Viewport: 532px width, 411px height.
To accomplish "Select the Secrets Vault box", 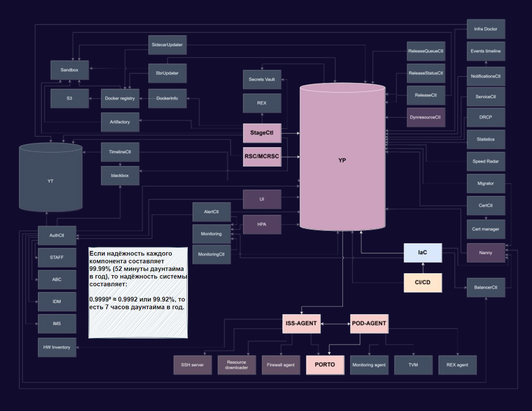I will click(x=262, y=80).
